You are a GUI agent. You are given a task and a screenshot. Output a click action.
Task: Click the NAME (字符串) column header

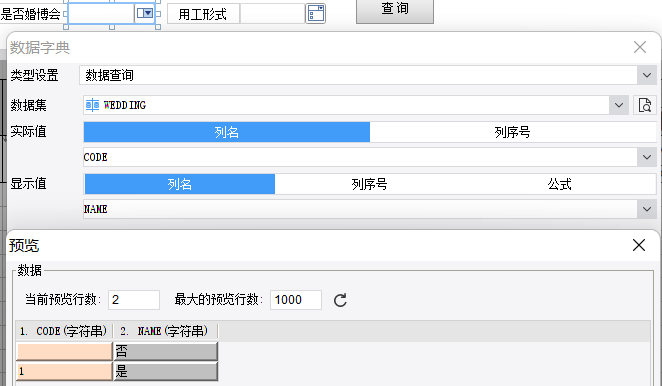point(166,331)
